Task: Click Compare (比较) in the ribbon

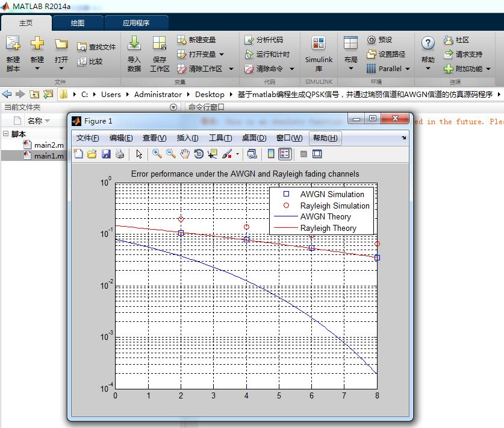Action: [90, 61]
